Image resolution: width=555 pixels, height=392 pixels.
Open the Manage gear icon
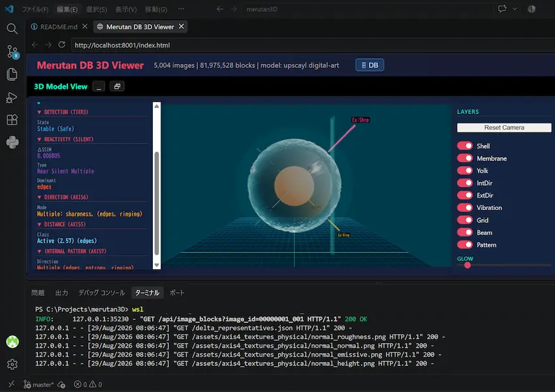click(12, 364)
